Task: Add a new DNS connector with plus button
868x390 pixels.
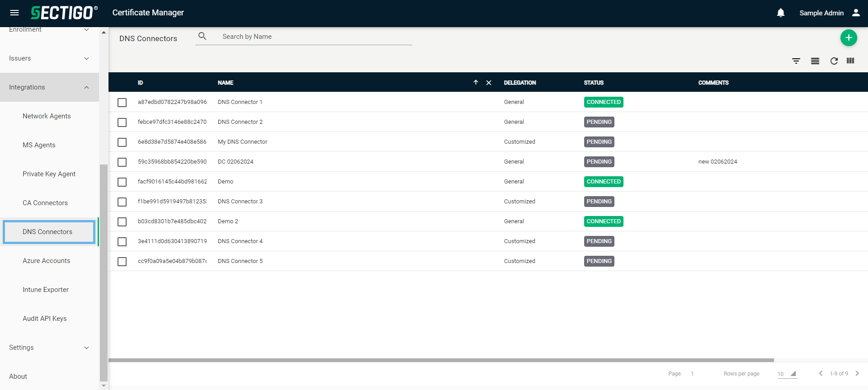Action: click(x=849, y=38)
